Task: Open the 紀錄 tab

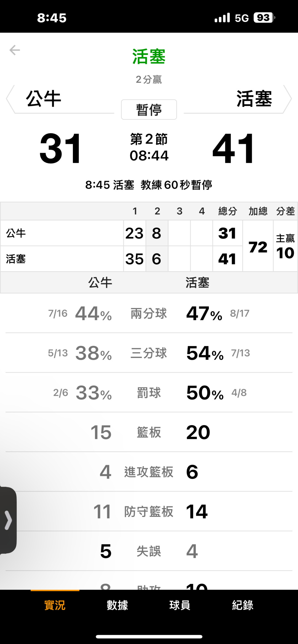Action: click(243, 605)
